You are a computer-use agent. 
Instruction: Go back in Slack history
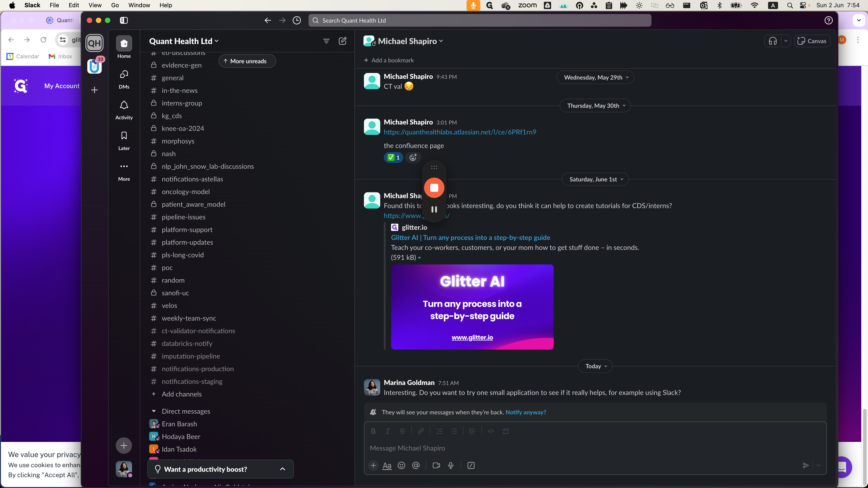pyautogui.click(x=268, y=20)
